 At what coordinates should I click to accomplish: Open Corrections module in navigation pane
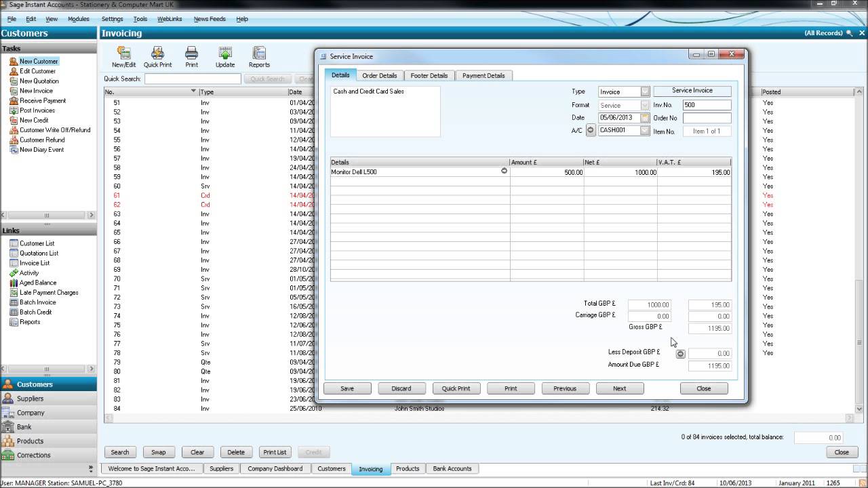point(48,455)
